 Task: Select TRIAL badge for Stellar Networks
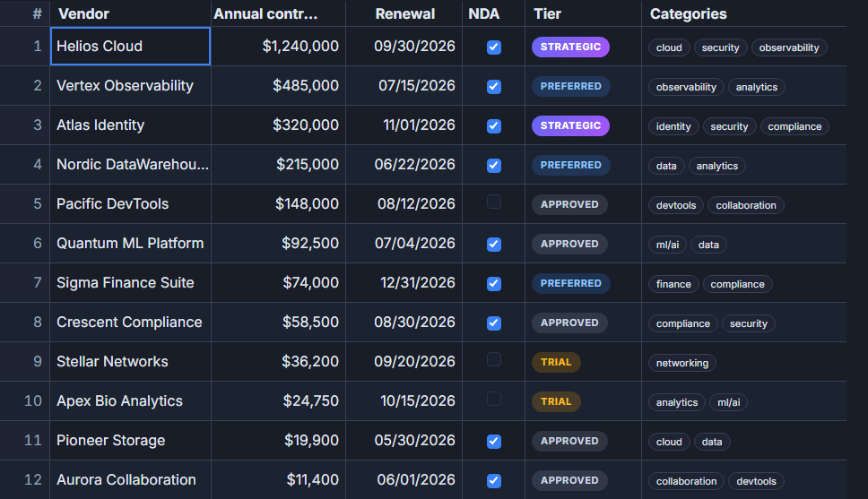(556, 362)
